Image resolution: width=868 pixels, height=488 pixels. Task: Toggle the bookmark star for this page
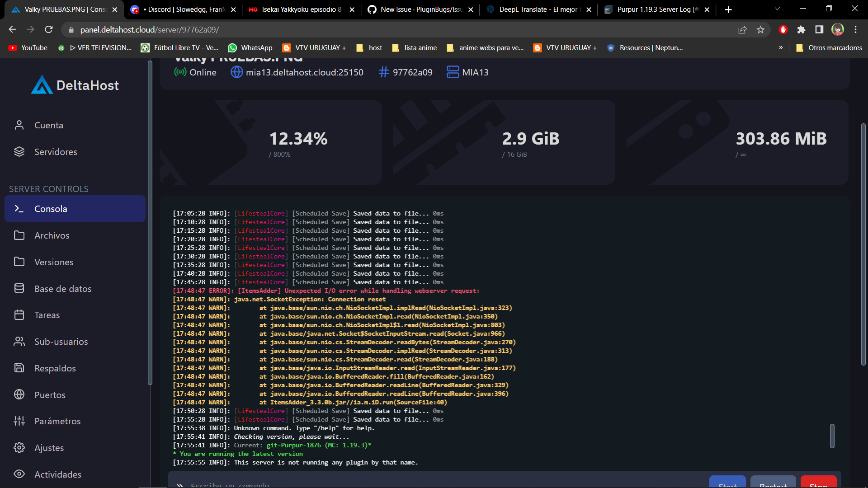pyautogui.click(x=761, y=29)
